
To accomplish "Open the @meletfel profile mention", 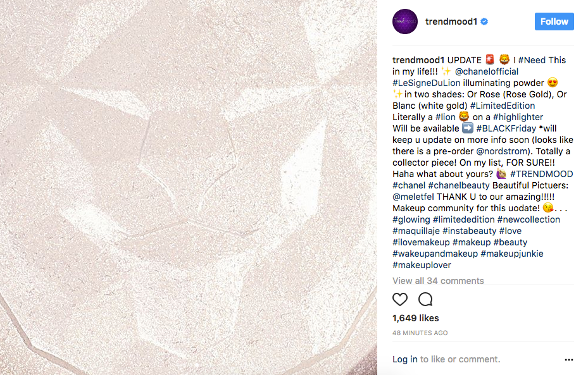I will (413, 197).
